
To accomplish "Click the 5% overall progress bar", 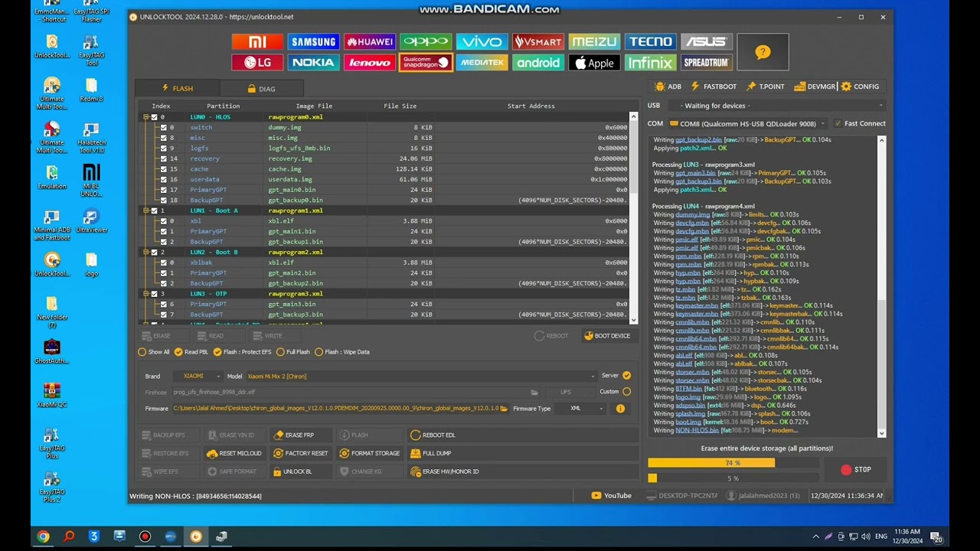I will tap(732, 478).
